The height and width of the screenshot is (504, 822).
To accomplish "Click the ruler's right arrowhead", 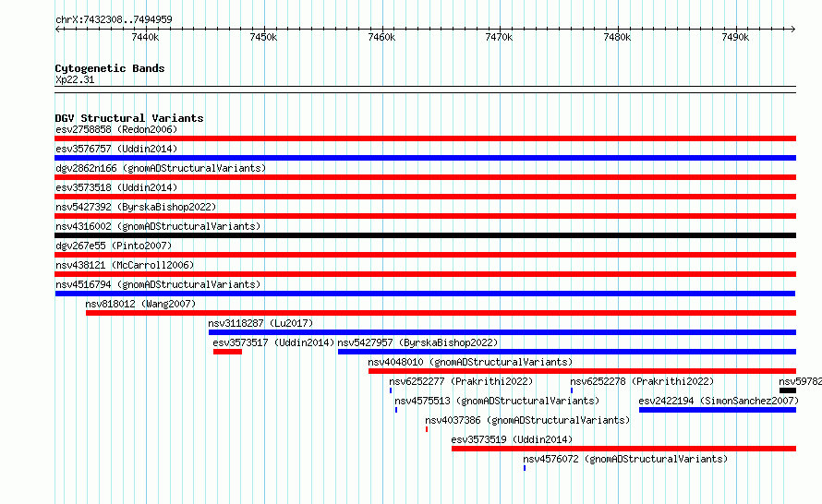I will (x=793, y=30).
